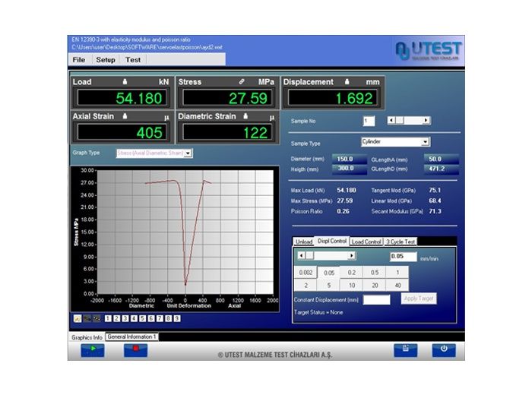This screenshot has height=395, width=532.
Task: Open the Setup menu
Action: [x=106, y=59]
